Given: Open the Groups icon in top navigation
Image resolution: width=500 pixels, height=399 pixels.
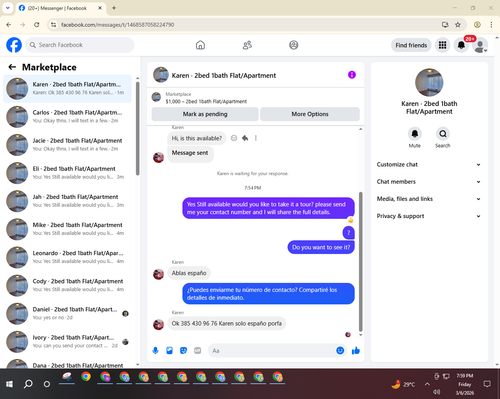Looking at the screenshot, I should (294, 45).
